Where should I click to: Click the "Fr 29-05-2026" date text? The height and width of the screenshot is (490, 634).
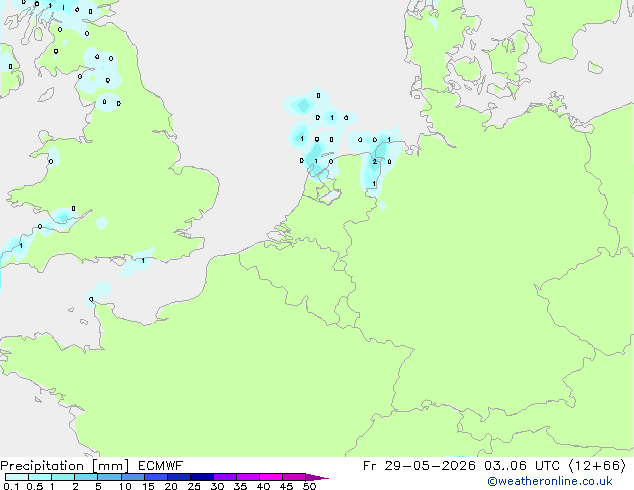(419, 466)
